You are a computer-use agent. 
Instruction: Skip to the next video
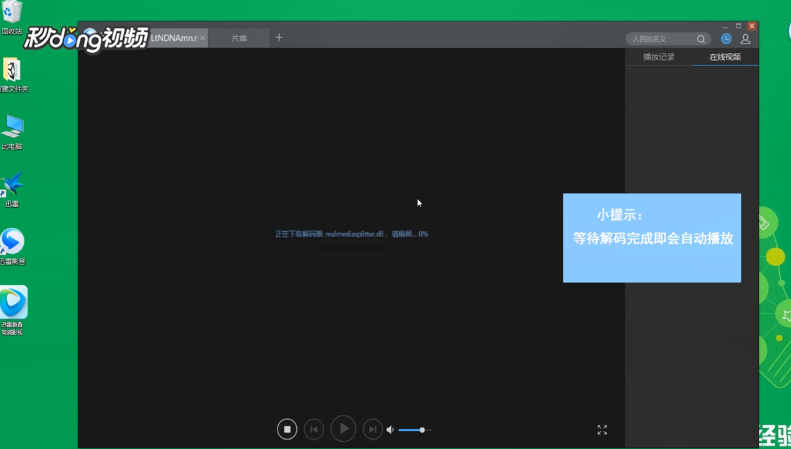click(373, 429)
